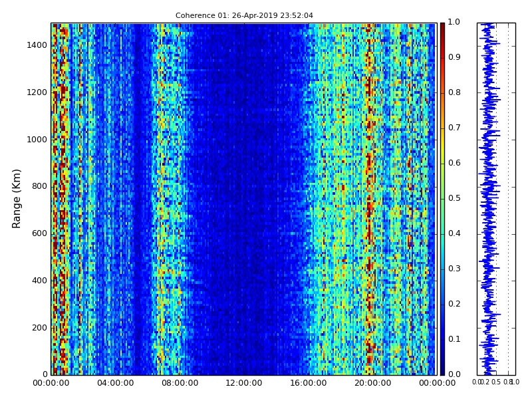Click the 12:00:00 time axis label

tap(244, 383)
